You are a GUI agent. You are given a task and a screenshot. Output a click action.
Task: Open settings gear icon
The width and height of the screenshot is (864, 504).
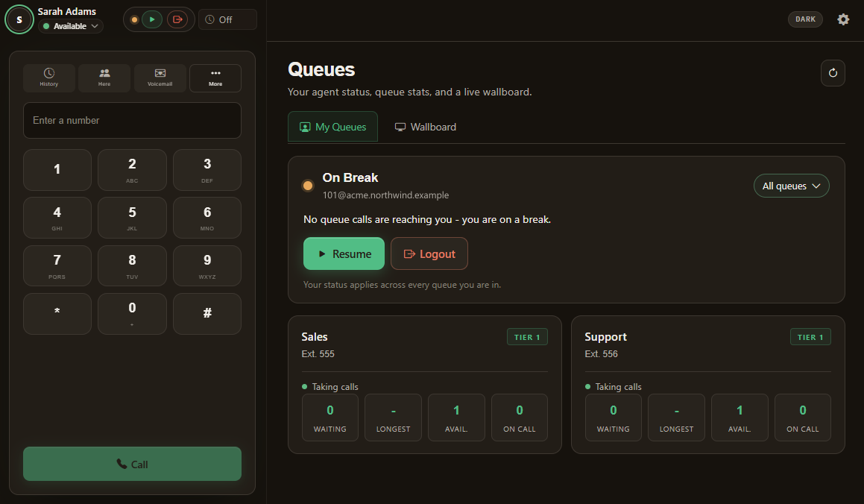pyautogui.click(x=843, y=19)
